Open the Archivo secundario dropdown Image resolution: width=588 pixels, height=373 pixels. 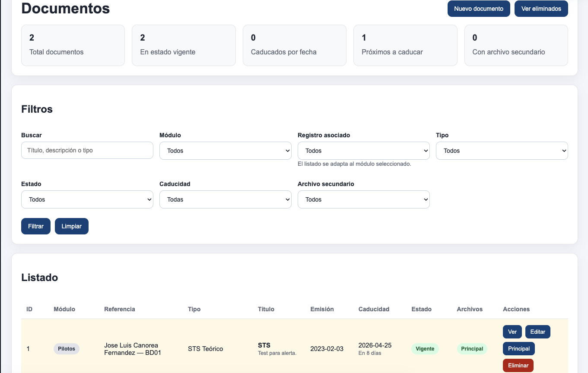(364, 199)
